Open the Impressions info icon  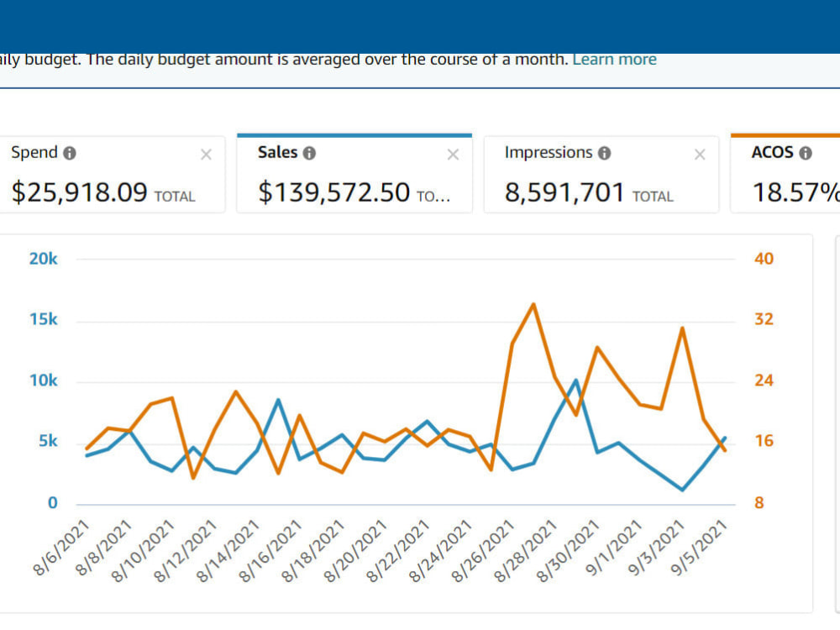[x=604, y=153]
